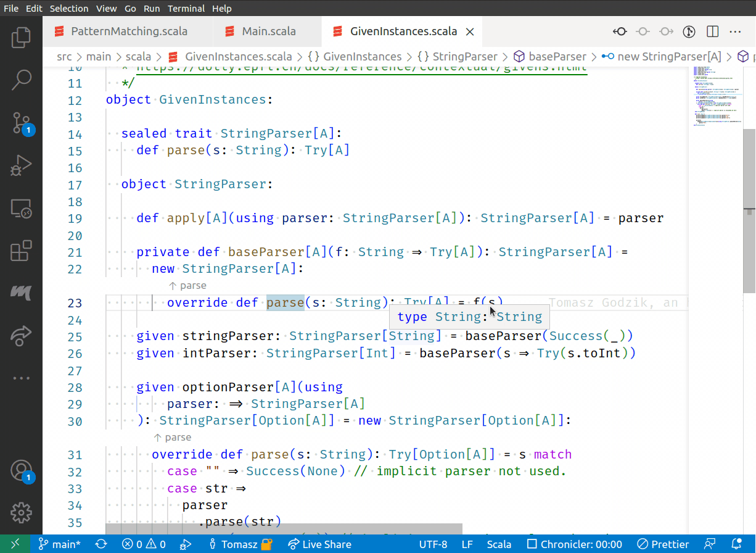Switch to the PatternMatching.scala tab
756x553 pixels.
click(127, 31)
